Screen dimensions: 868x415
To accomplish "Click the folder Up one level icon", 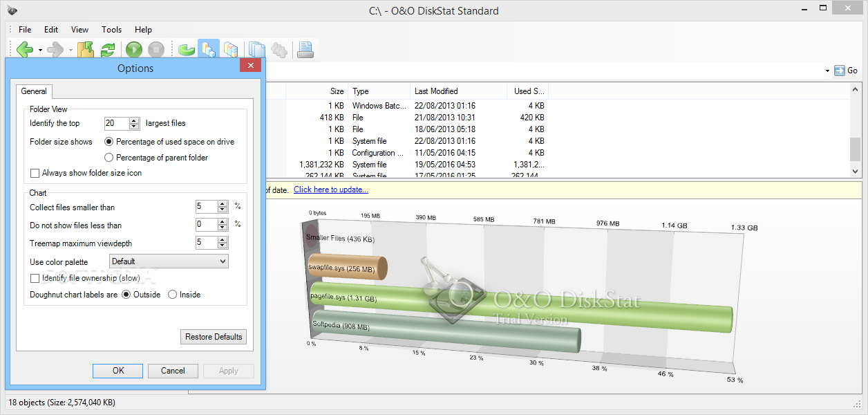I will click(86, 50).
